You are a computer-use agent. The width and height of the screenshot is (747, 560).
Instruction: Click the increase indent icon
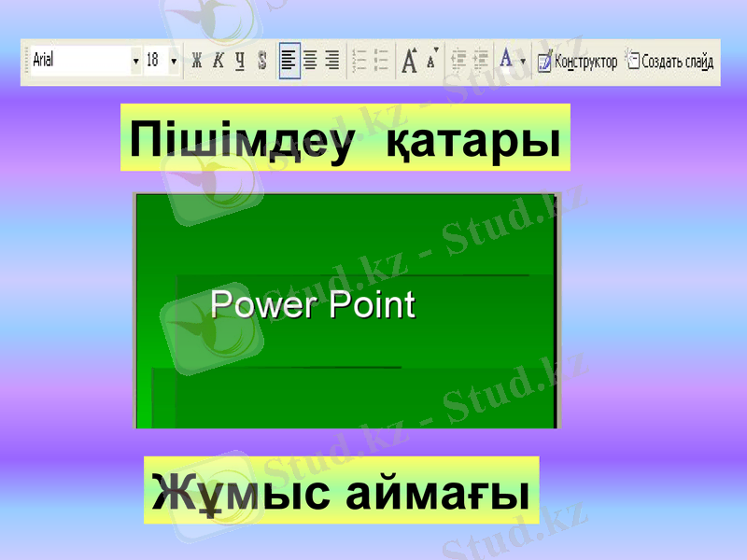(x=483, y=58)
